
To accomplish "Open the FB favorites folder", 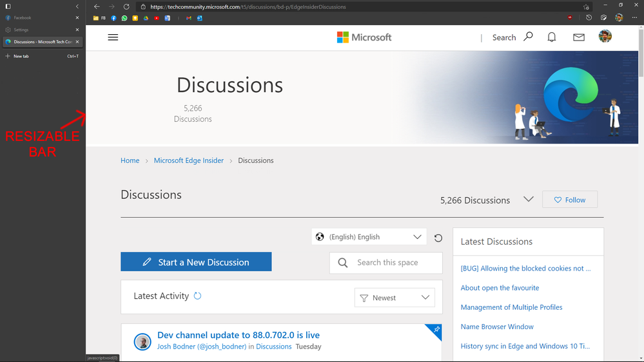I will 99,18.
